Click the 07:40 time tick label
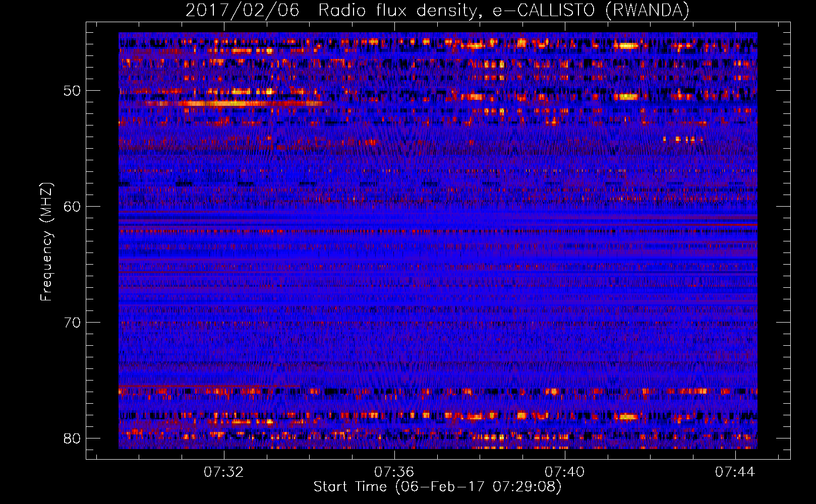 pyautogui.click(x=564, y=472)
